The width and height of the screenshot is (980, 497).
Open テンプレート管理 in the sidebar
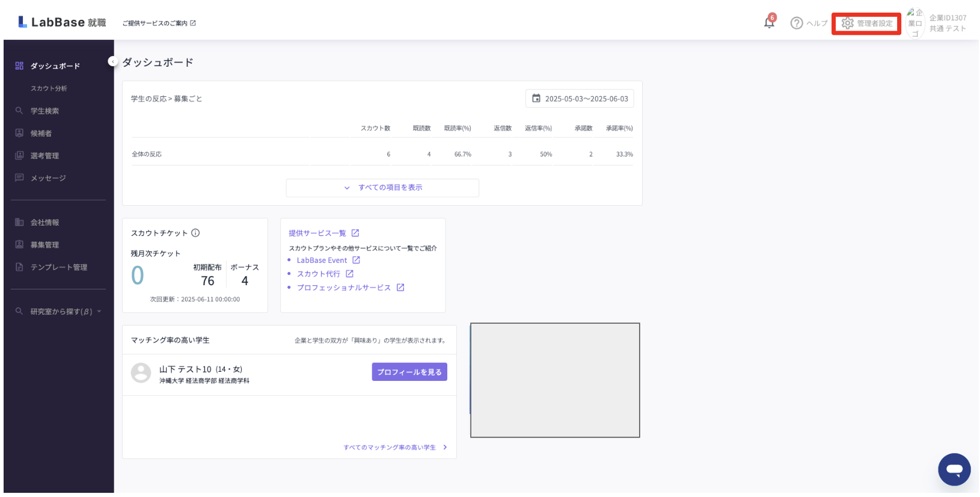59,267
